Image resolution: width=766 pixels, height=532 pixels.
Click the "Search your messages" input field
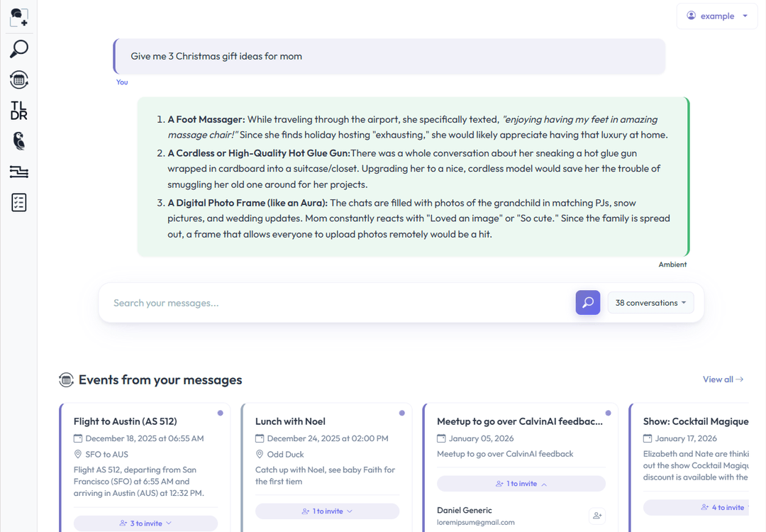[340, 303]
